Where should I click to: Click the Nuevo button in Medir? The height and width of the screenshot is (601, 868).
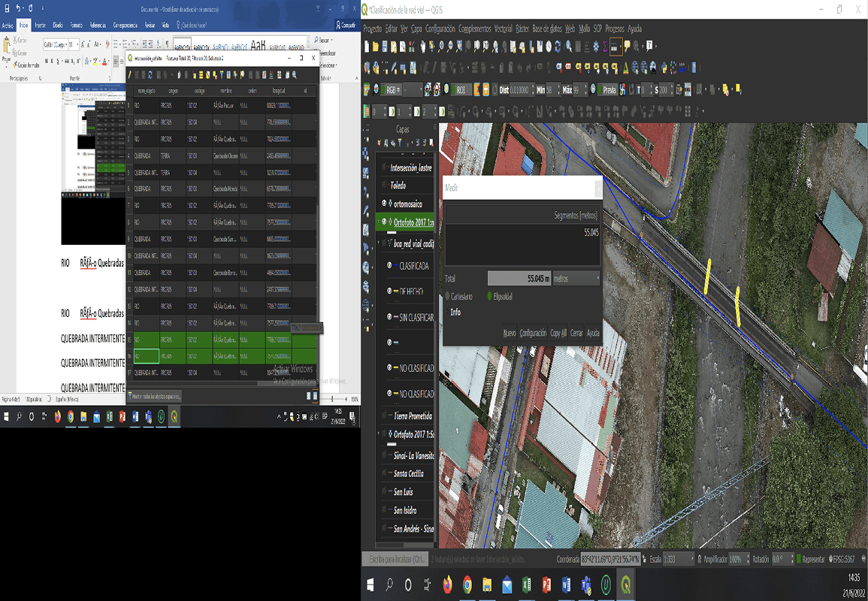point(509,333)
